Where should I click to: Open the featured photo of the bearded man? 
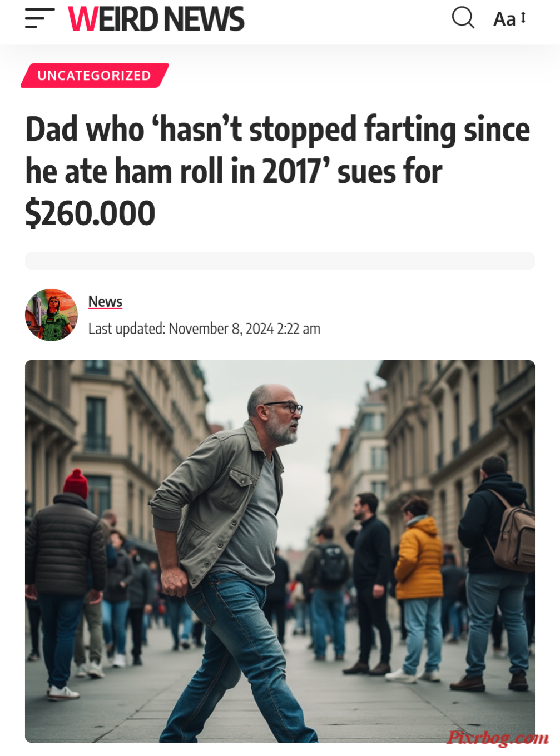(280, 551)
